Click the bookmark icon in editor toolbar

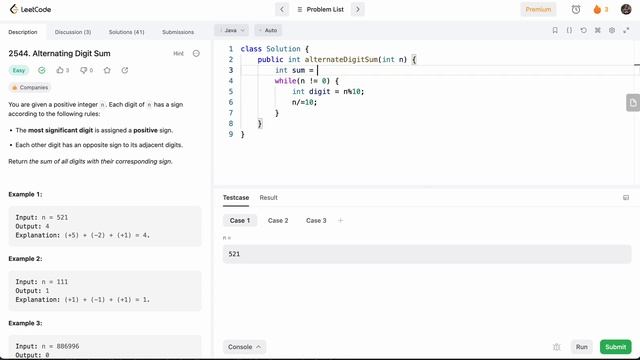[555, 30]
